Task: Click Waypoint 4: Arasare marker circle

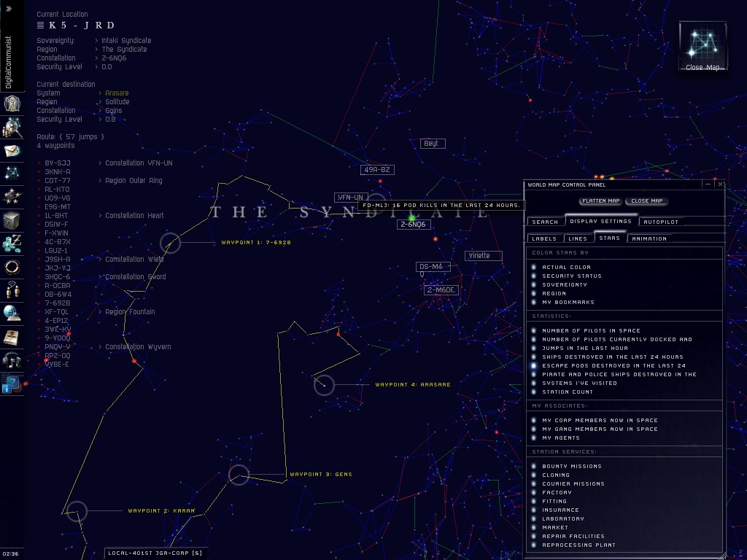Action: click(x=324, y=385)
